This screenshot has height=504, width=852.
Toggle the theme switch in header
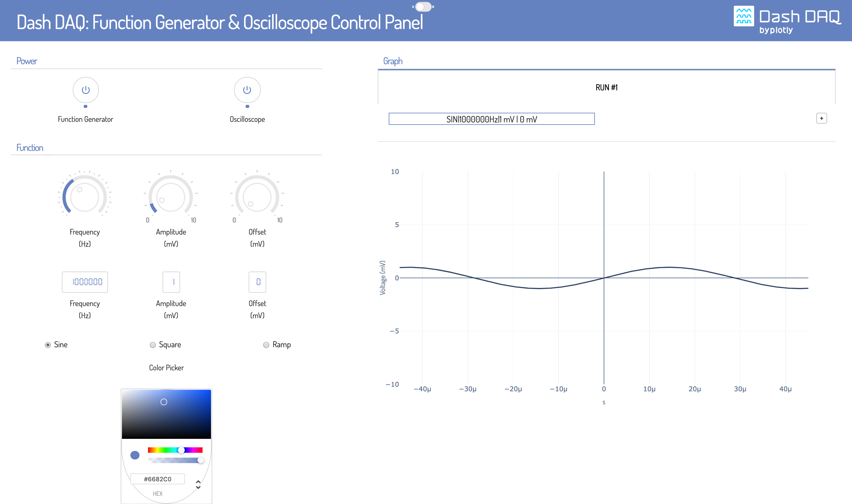click(x=423, y=7)
